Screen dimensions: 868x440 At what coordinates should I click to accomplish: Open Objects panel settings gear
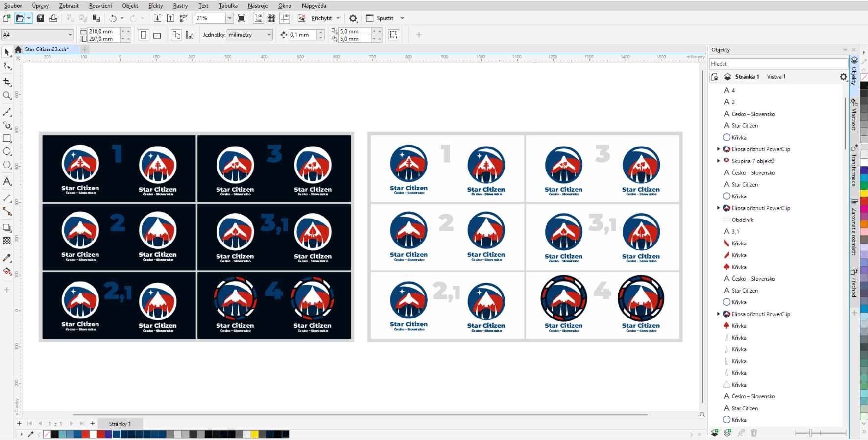(843, 77)
